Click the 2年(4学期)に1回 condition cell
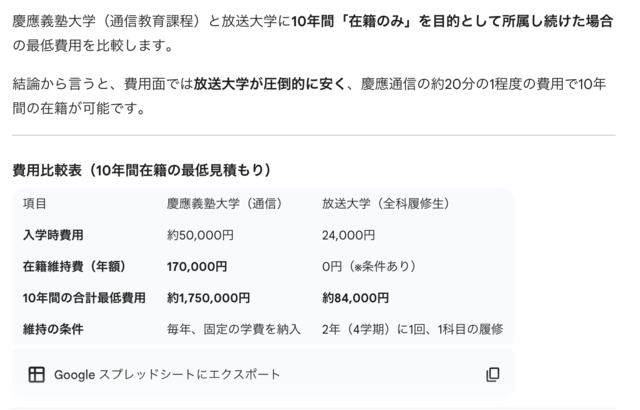Image resolution: width=640 pixels, height=410 pixels. pyautogui.click(x=412, y=328)
